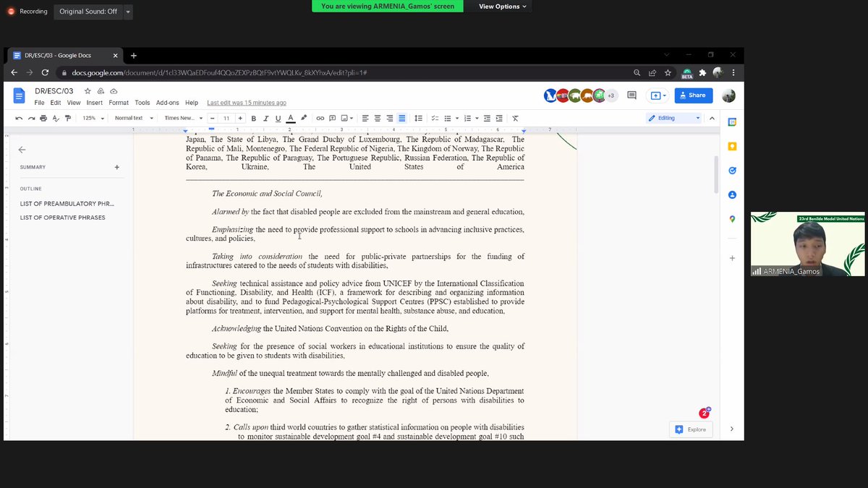Decrease the paragraph indent
This screenshot has height=488, width=868.
coord(488,118)
